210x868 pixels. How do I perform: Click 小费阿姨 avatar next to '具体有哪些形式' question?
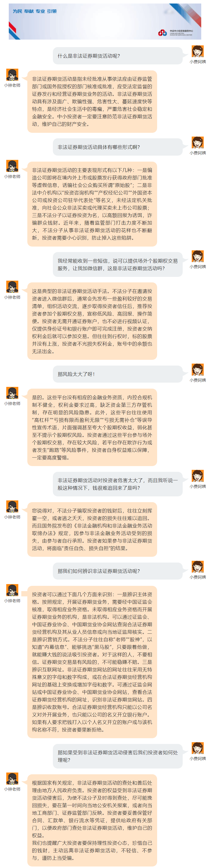pyautogui.click(x=197, y=143)
